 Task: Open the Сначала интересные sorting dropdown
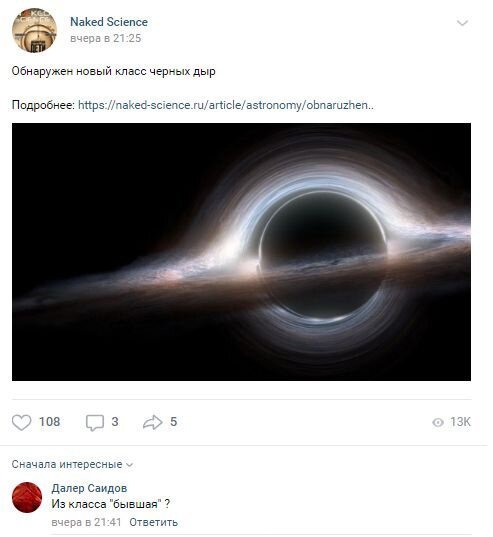pyautogui.click(x=72, y=464)
